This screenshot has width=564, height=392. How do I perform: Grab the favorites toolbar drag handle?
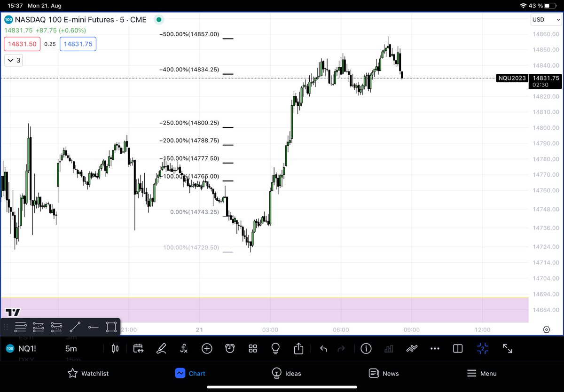pos(6,326)
